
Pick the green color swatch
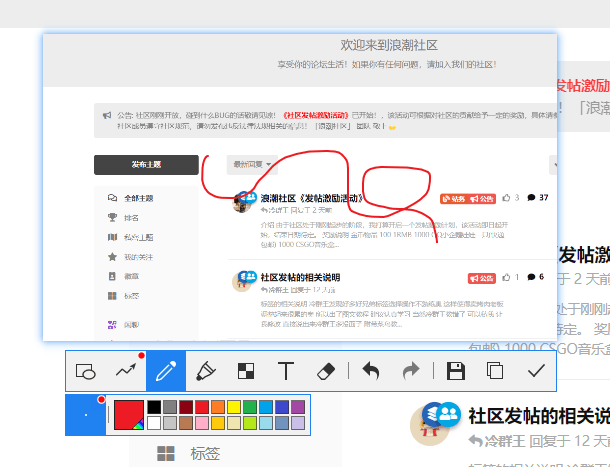click(250, 407)
